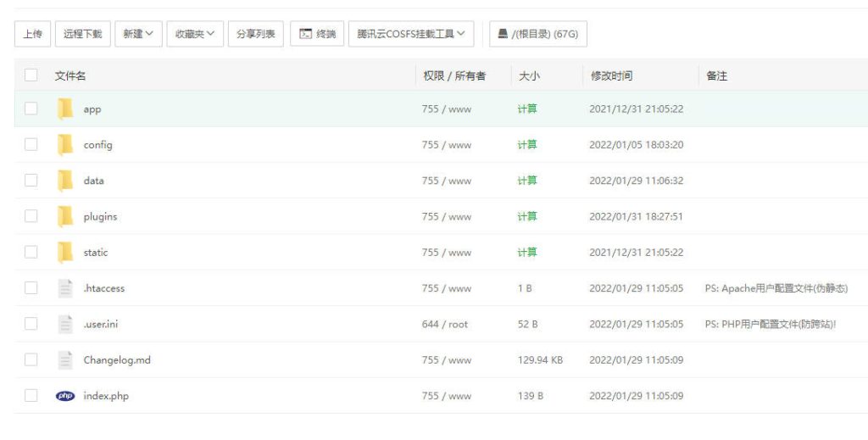The width and height of the screenshot is (868, 440).
Task: Click the .htaccess file icon
Action: 65,287
